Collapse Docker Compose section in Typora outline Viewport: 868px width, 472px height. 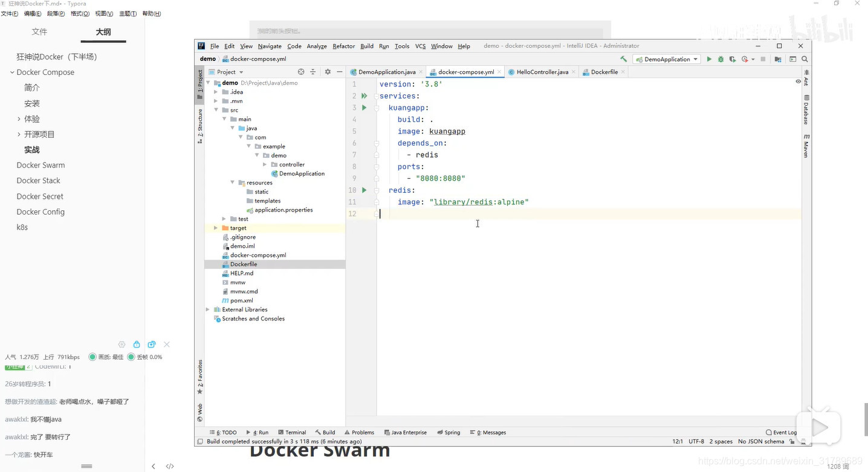point(12,73)
